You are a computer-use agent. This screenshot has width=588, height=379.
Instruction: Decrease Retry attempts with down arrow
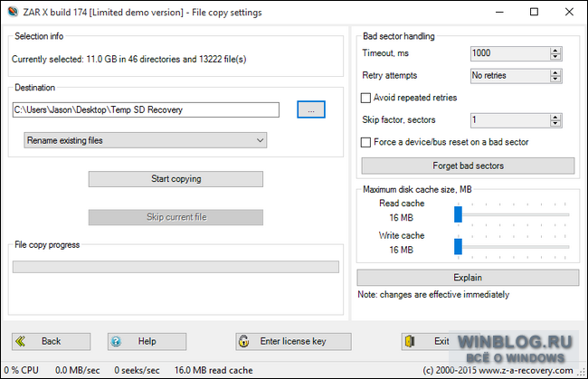555,79
